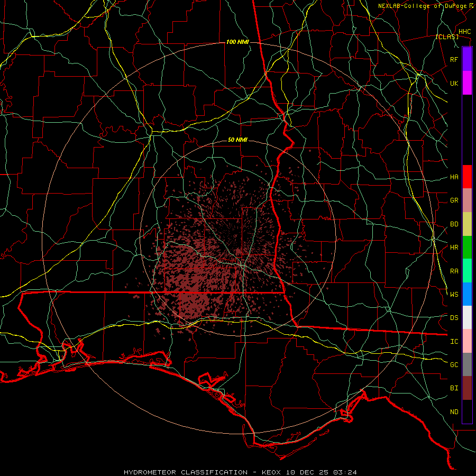Screen dimensions: 476x476
Task: Click the RA light green legend swatch
Action: (467, 271)
